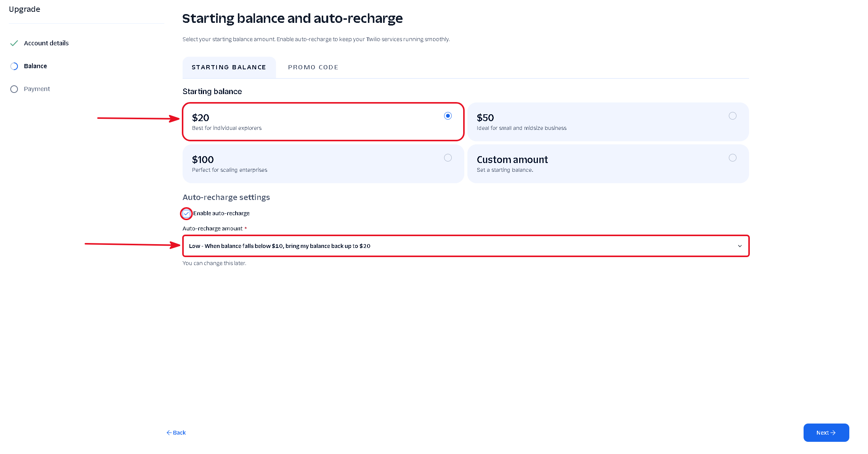868x454 pixels.
Task: Click 'Ideal for small and midsize business' text
Action: click(521, 128)
